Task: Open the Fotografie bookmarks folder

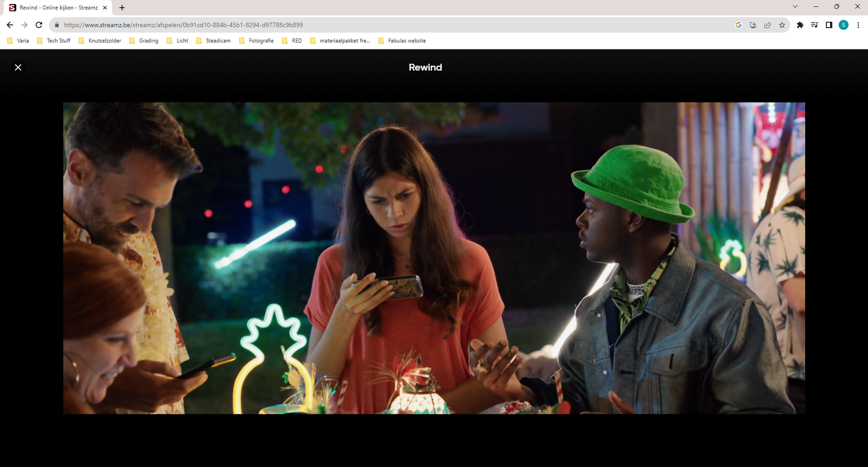Action: point(256,41)
